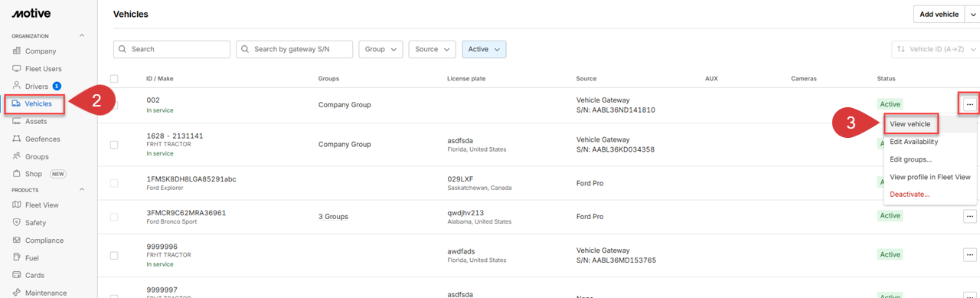This screenshot has height=298, width=980.
Task: Click the Shop cart icon
Action: coord(17,174)
